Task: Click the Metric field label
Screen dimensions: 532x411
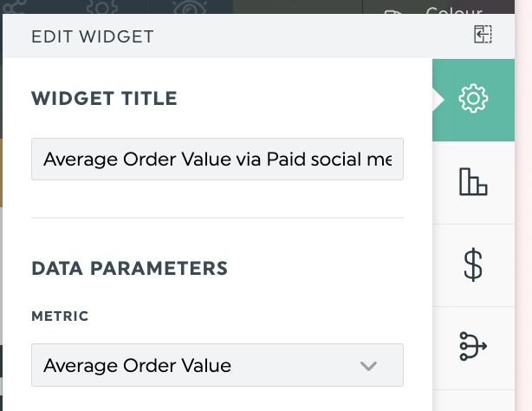Action: pyautogui.click(x=60, y=316)
